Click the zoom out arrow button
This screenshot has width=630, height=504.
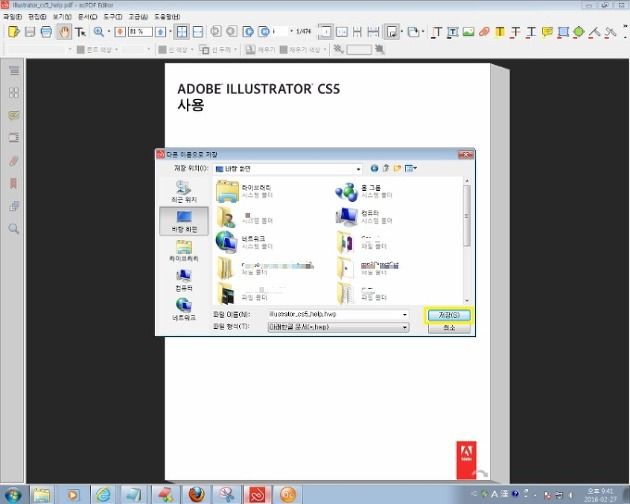119,32
